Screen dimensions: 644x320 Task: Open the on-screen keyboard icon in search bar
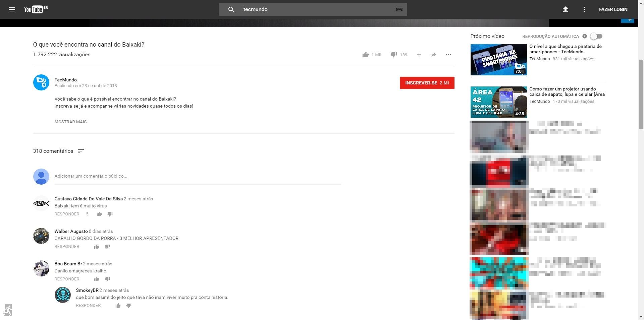point(399,9)
